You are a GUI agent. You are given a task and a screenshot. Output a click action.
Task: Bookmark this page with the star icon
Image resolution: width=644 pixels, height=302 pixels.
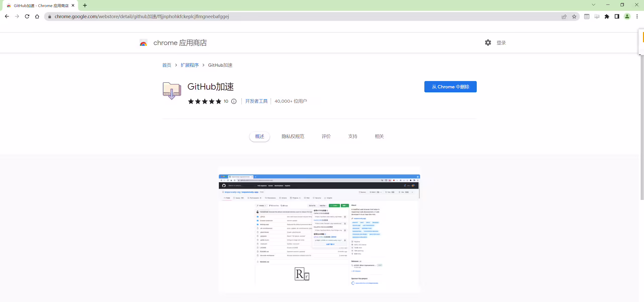click(x=574, y=16)
